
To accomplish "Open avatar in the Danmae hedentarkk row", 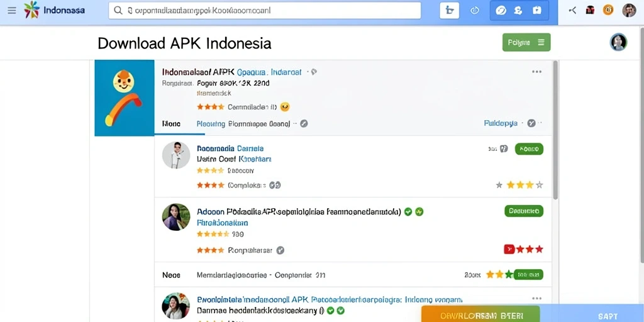I will pyautogui.click(x=176, y=306).
